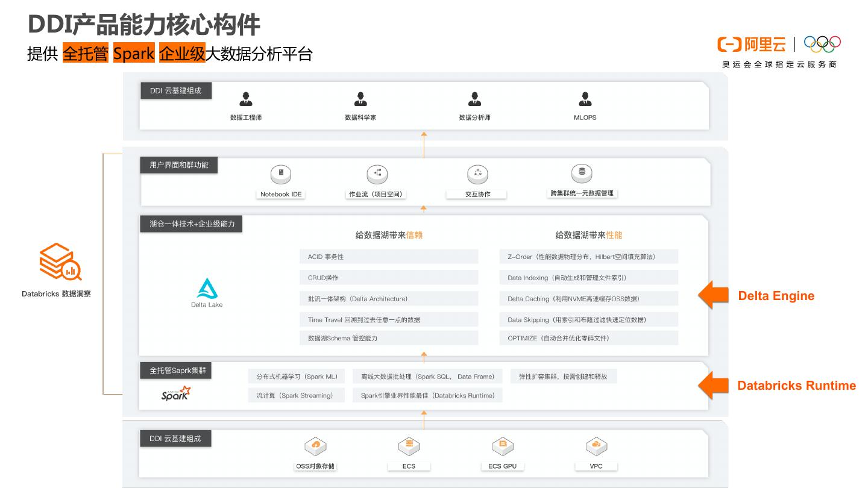
Task: Click the orange Delta Engine arrow
Action: pyautogui.click(x=713, y=295)
